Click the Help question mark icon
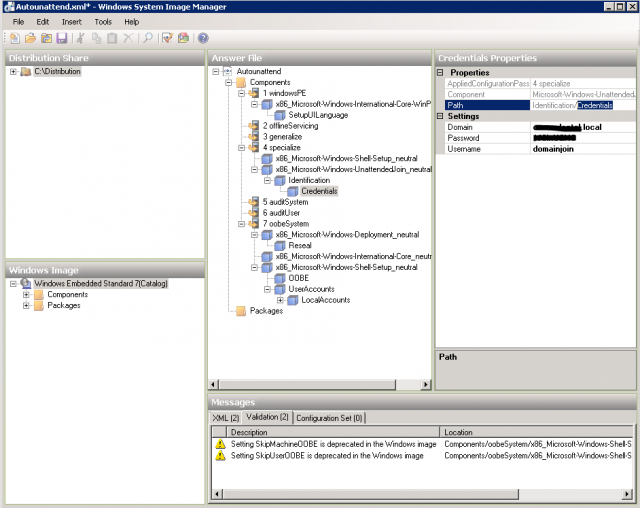Viewport: 640px width, 508px height. click(203, 38)
